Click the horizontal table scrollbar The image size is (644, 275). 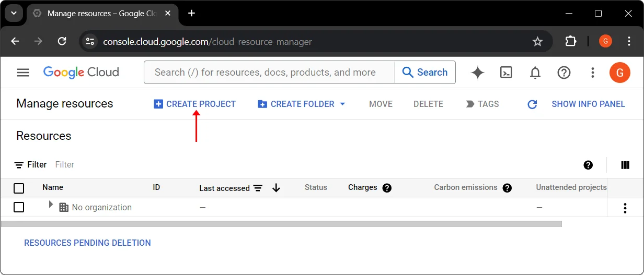pos(281,224)
